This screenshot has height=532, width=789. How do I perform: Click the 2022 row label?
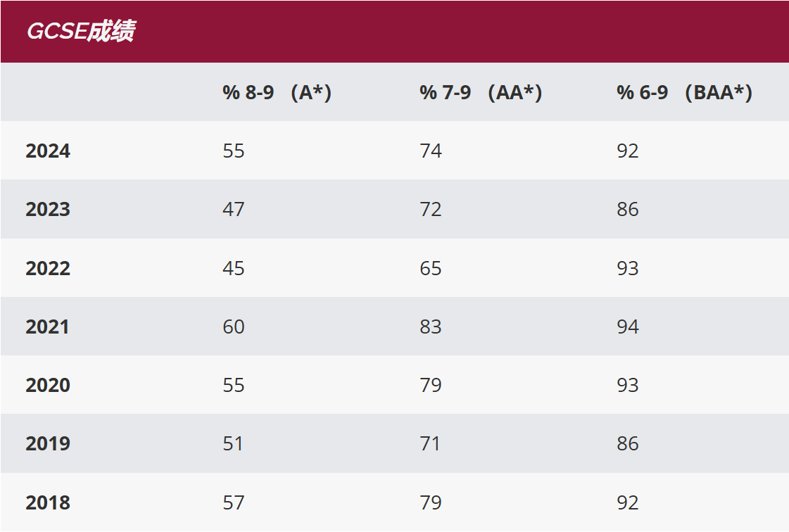pos(48,269)
